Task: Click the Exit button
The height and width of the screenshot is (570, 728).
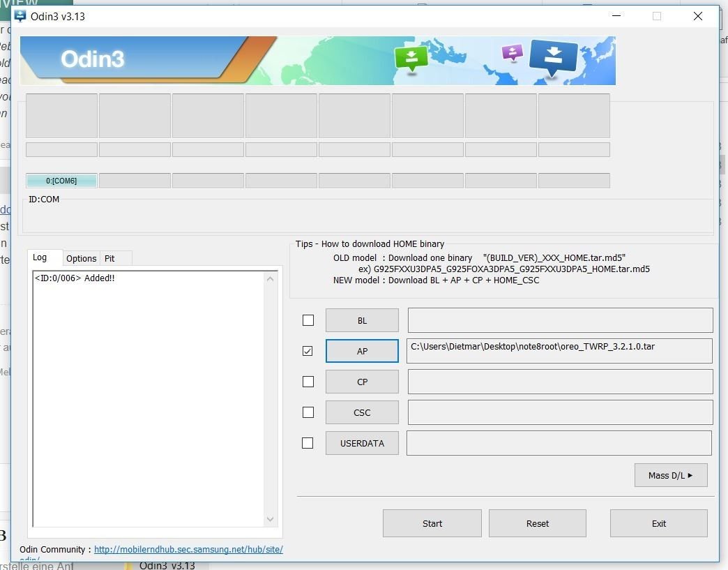Action: pyautogui.click(x=659, y=523)
